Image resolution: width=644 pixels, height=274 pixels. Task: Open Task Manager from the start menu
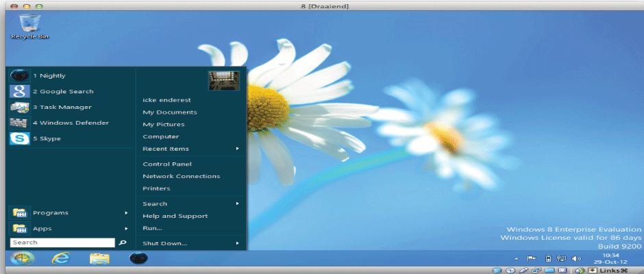click(71, 108)
